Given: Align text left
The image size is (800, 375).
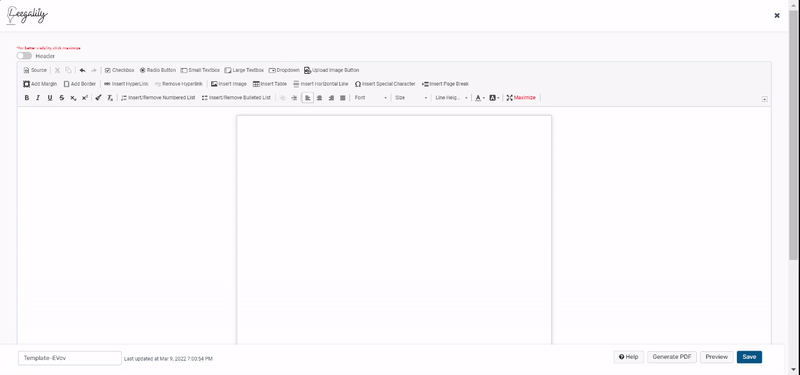Looking at the screenshot, I should [x=307, y=97].
